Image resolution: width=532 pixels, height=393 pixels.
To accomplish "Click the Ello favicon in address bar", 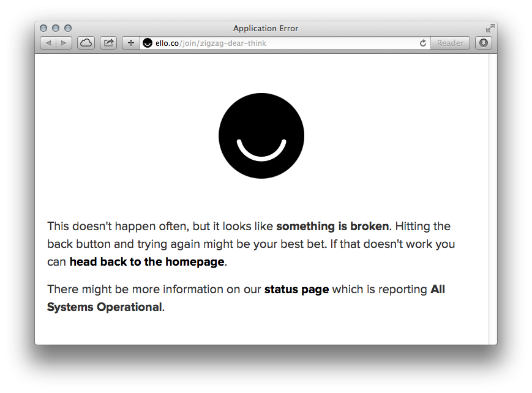I will click(148, 43).
